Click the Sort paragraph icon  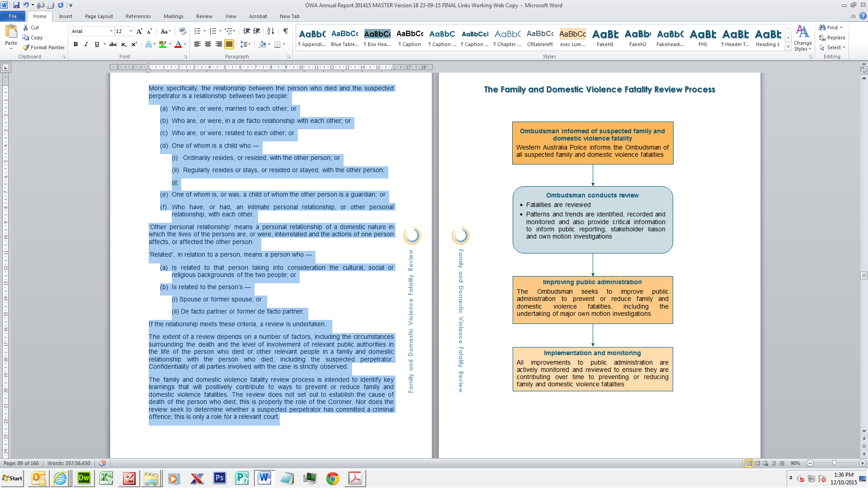[270, 31]
